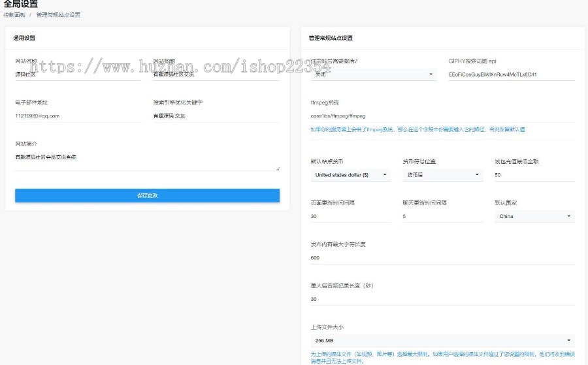
Task: Click the 管理常规站点设置 breadcrumb link
Action: click(x=58, y=15)
